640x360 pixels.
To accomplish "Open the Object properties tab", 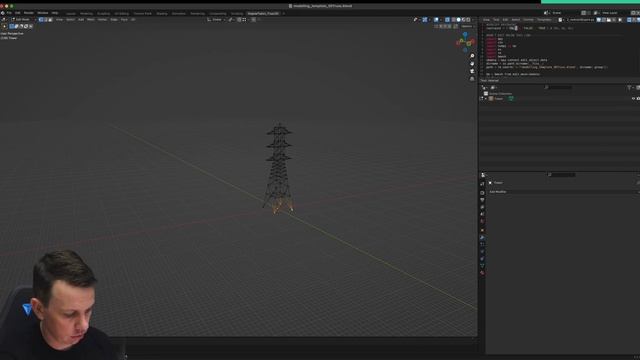I will click(x=482, y=230).
